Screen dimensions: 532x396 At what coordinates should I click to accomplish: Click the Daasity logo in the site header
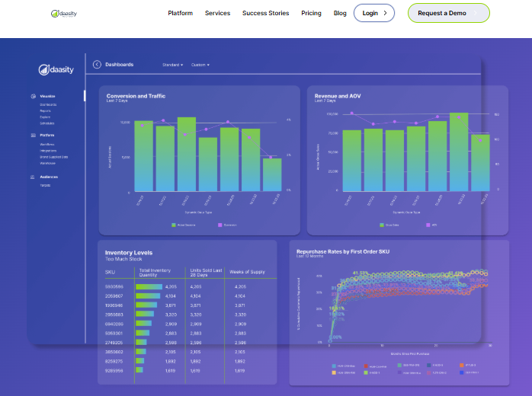point(64,14)
